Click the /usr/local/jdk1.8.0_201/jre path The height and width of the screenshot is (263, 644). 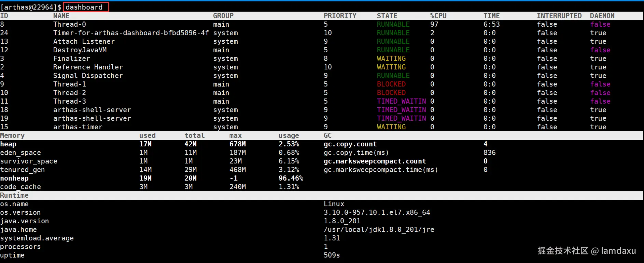(379, 229)
